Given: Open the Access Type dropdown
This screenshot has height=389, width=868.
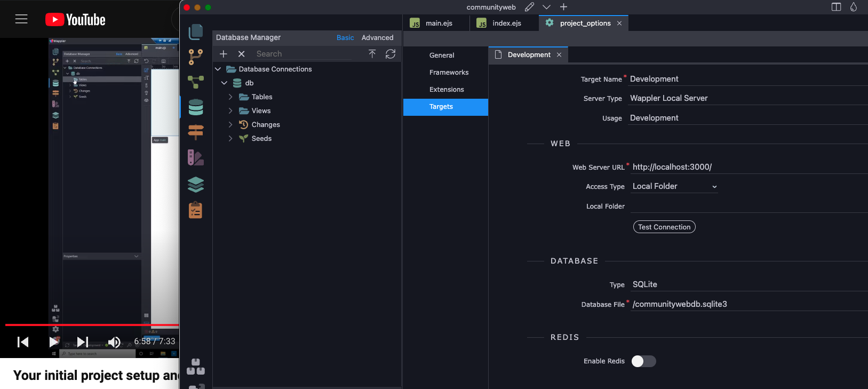Looking at the screenshot, I should [x=674, y=186].
